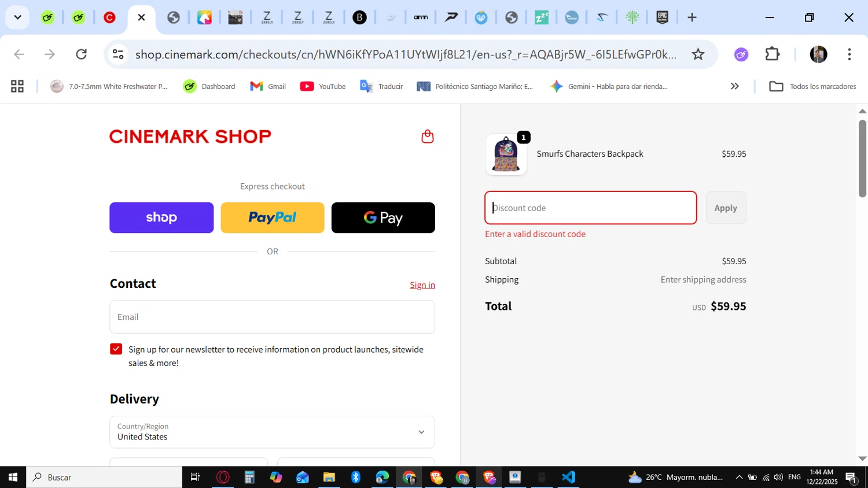Screen dimensions: 868x488
Task: Open a new browser tab
Action: [x=692, y=17]
